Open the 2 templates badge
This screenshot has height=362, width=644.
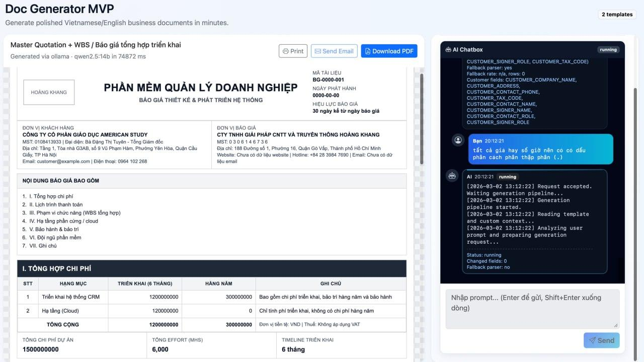pos(617,14)
